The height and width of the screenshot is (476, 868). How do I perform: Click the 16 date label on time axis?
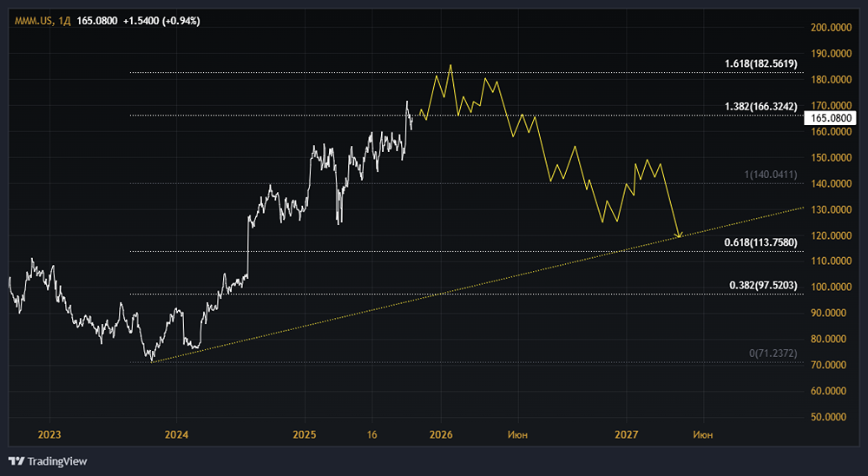pos(372,434)
